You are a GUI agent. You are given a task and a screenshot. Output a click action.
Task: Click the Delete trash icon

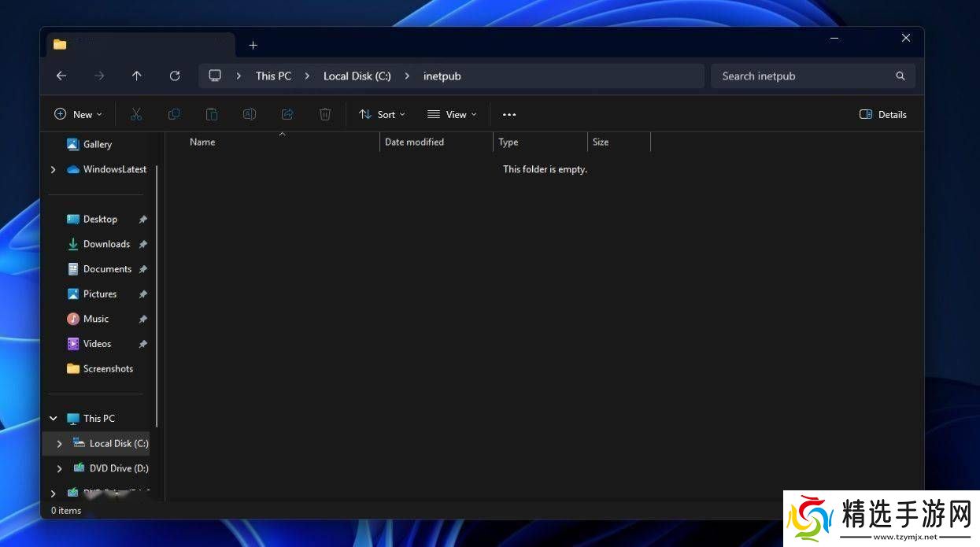[325, 115]
